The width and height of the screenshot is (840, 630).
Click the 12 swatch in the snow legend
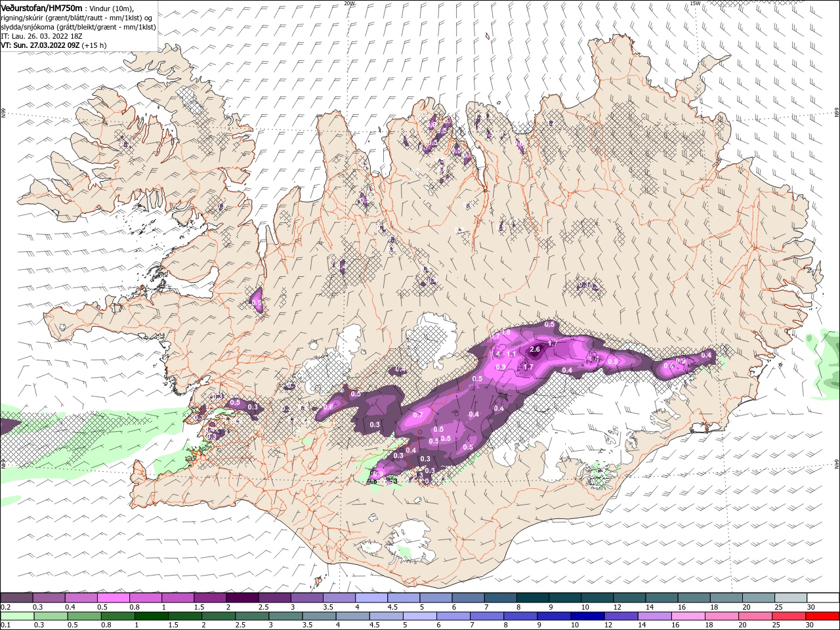tap(629, 598)
